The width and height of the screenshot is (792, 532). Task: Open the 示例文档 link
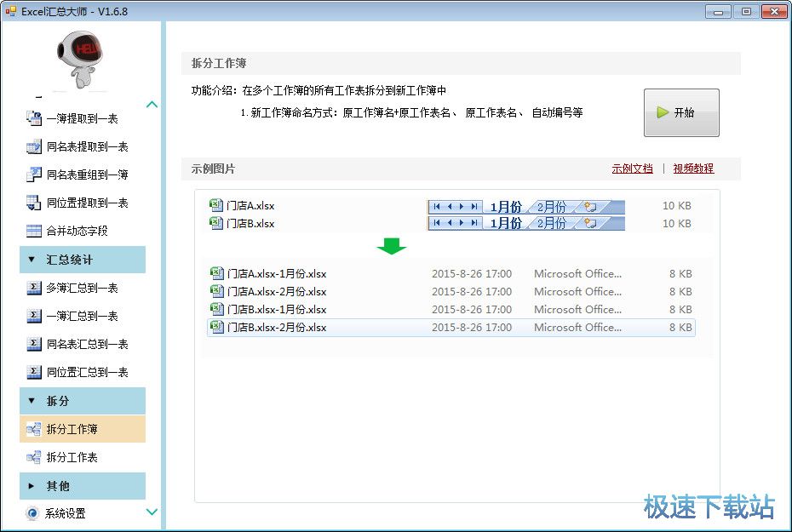[632, 169]
